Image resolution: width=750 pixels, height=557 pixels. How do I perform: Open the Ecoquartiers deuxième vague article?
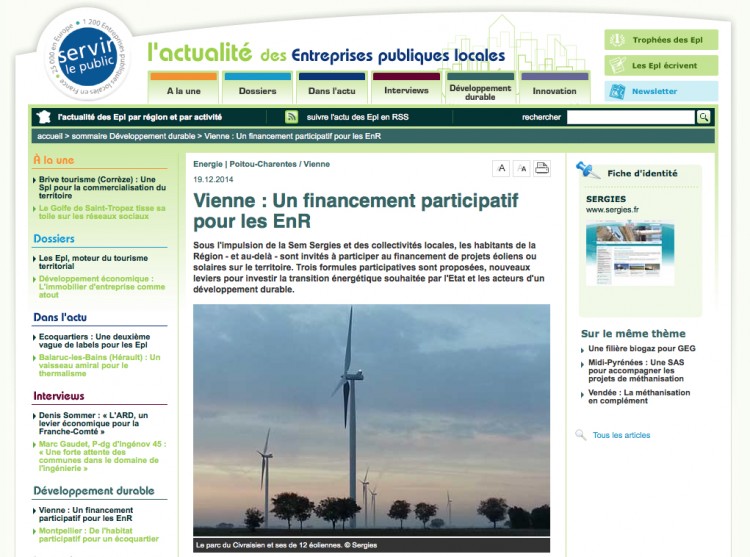[94, 340]
